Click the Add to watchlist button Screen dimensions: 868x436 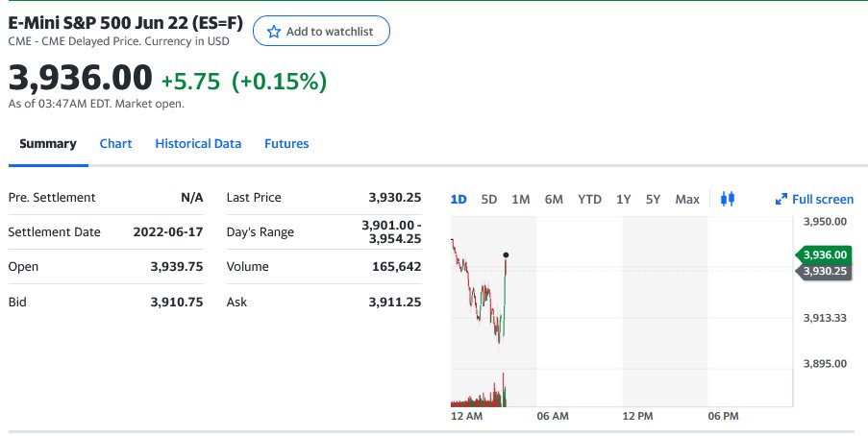(x=321, y=32)
